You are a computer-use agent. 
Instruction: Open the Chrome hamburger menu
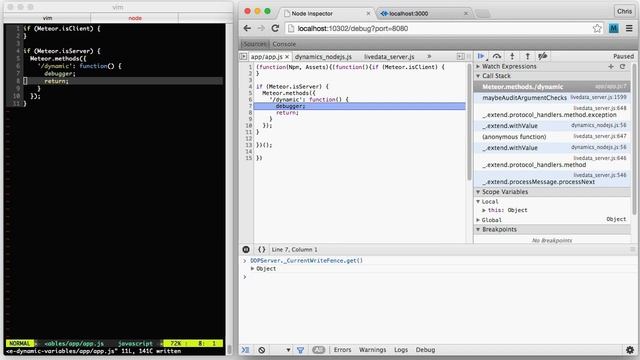pyautogui.click(x=629, y=28)
